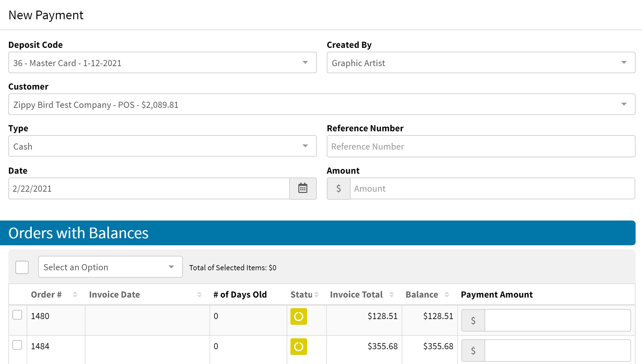
Task: Click yellow status icon for order 1480
Action: (299, 316)
